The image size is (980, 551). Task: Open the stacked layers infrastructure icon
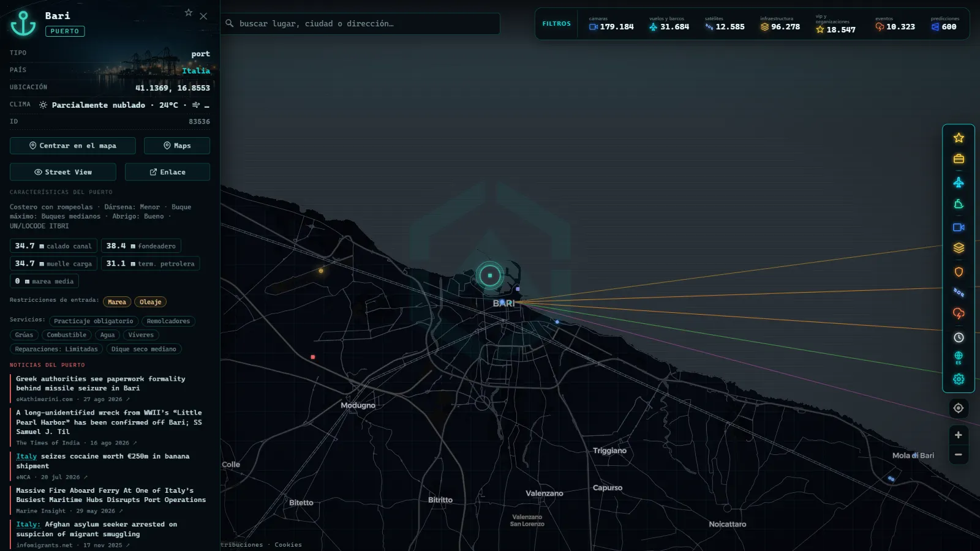point(959,248)
